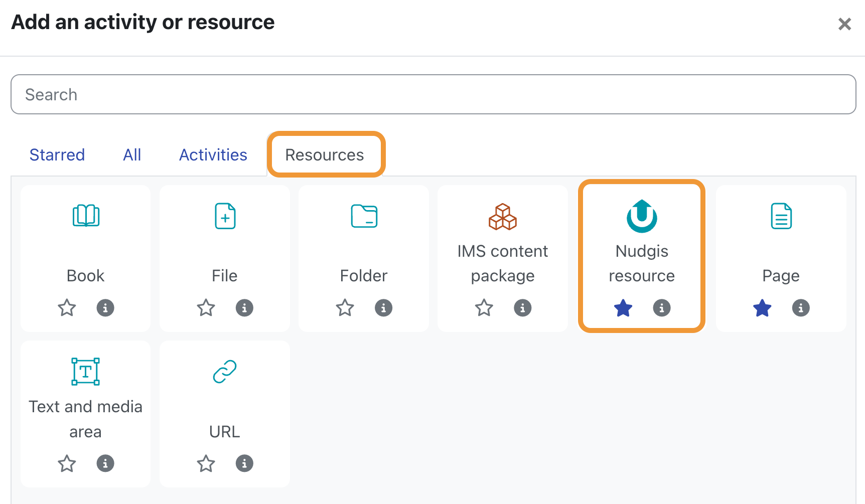Click the File label
The width and height of the screenshot is (865, 504).
click(x=225, y=276)
